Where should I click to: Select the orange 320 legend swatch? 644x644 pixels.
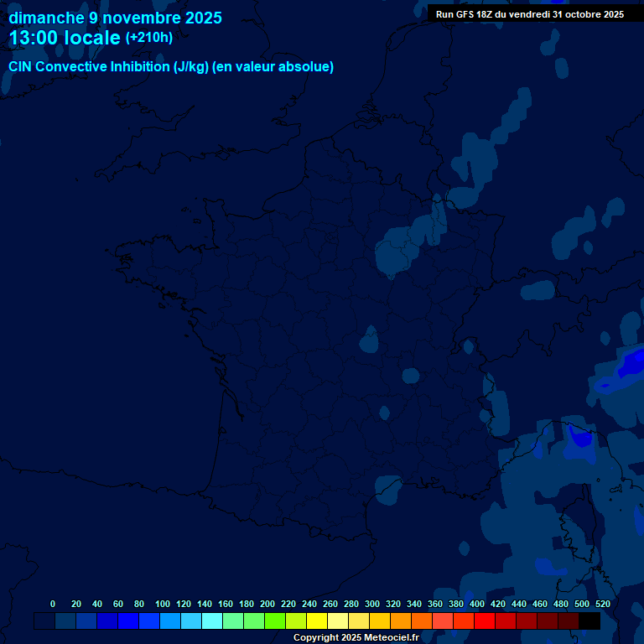point(400,621)
